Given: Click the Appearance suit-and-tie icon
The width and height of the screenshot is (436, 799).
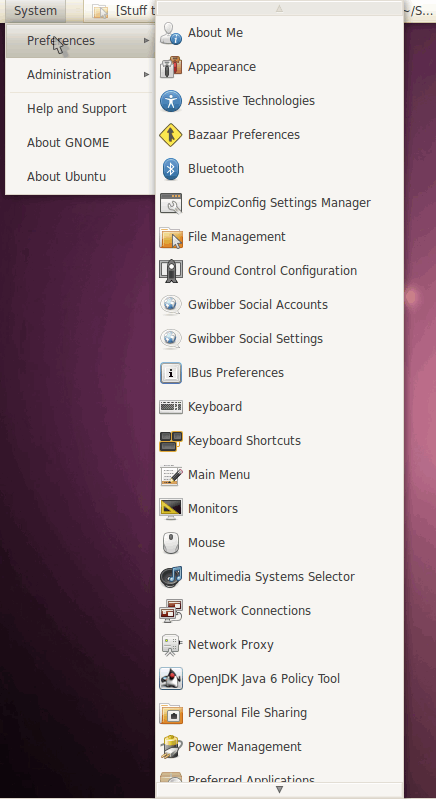Looking at the screenshot, I should pos(171,67).
